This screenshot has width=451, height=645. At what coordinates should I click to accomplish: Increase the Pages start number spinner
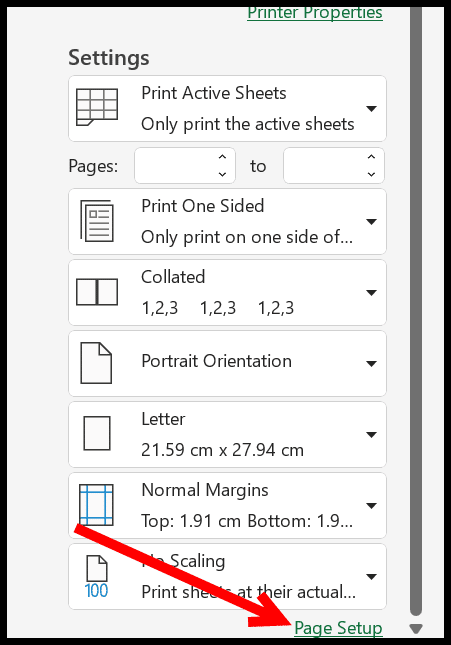tap(223, 157)
